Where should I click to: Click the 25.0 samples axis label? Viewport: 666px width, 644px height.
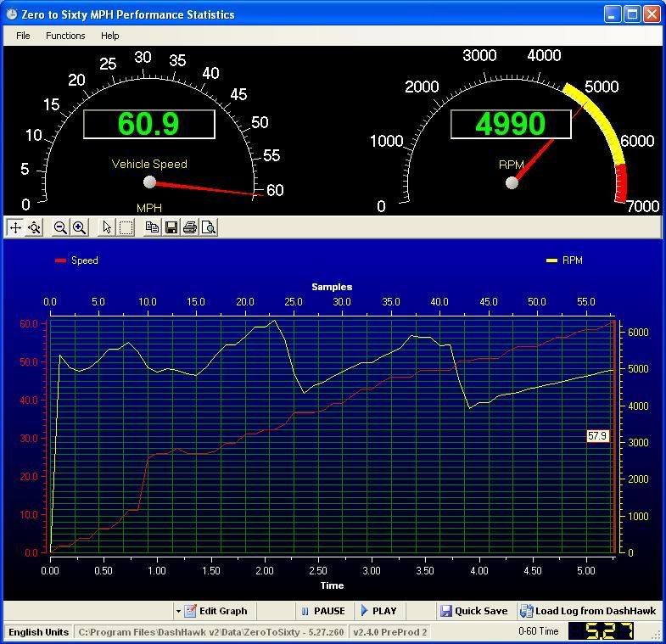point(294,302)
